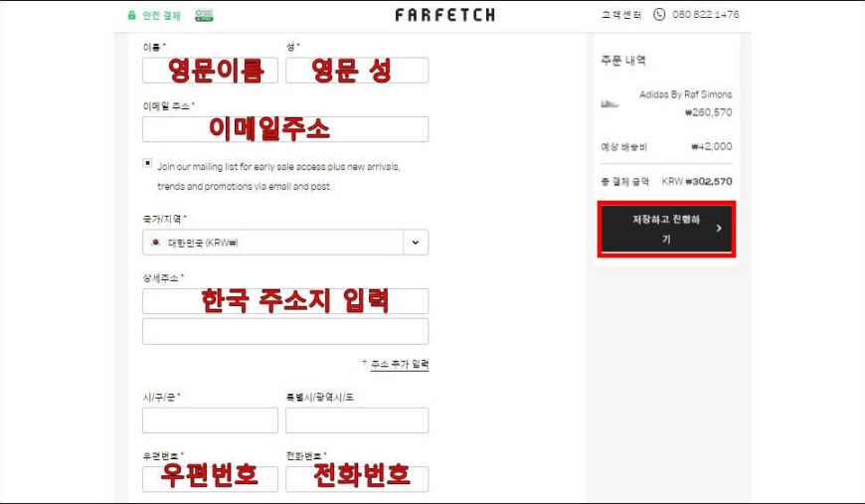Focus the city/district (시/구/군) input field
The height and width of the screenshot is (504, 865).
click(210, 420)
